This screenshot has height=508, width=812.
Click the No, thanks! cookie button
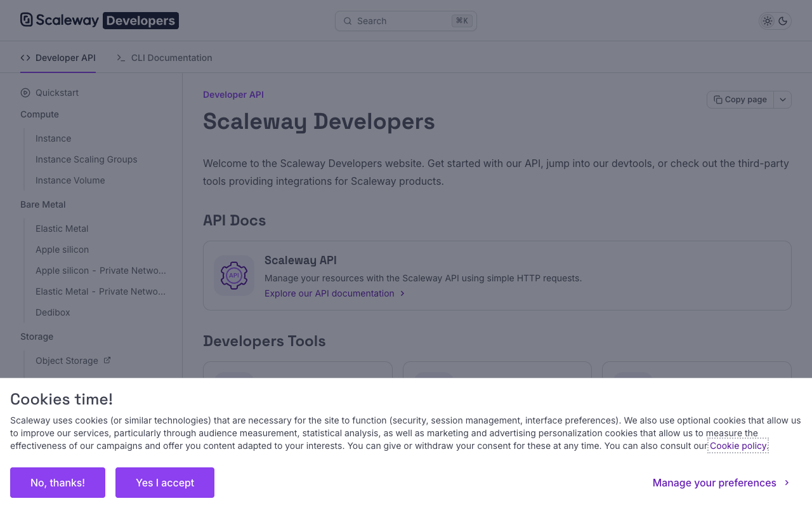(58, 483)
